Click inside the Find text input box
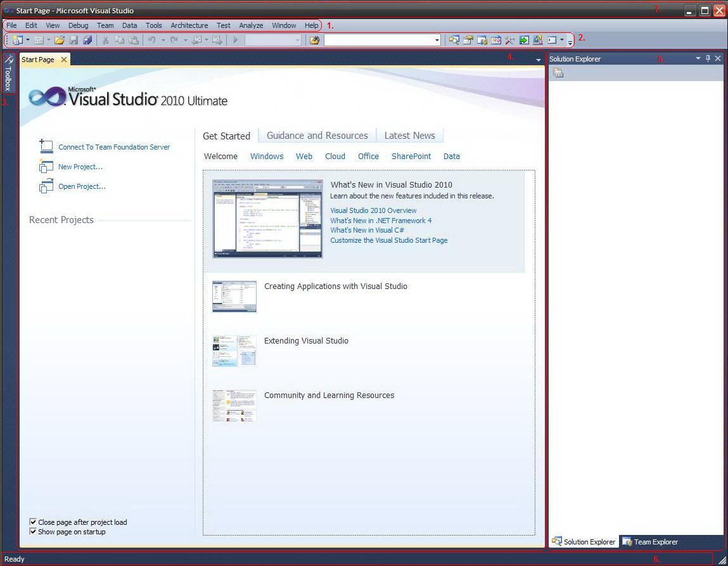 [379, 41]
